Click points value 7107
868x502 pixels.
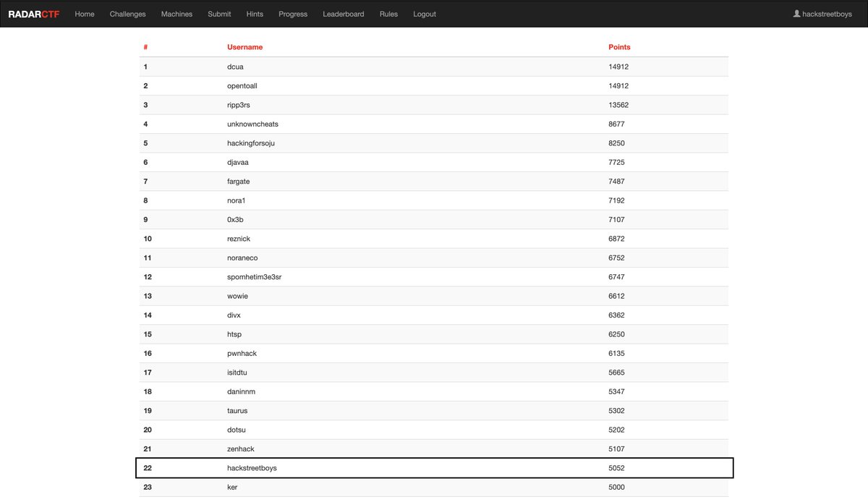(x=617, y=219)
